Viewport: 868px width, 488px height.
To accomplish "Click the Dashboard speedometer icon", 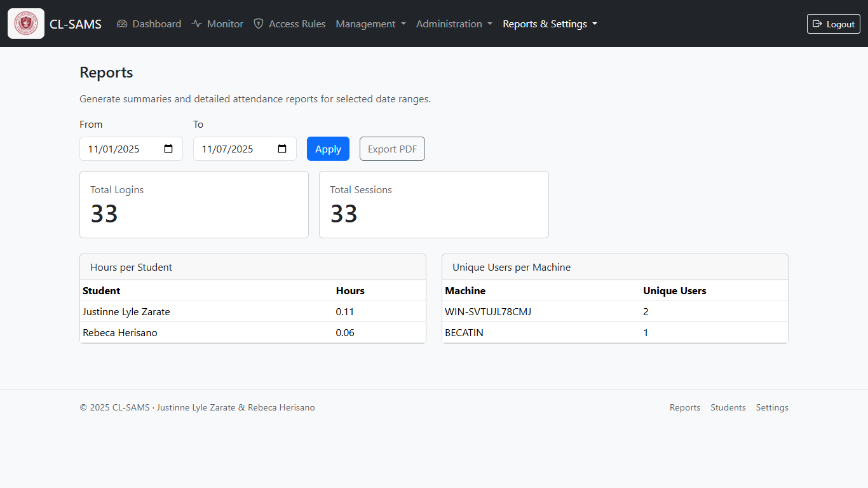I will (x=122, y=24).
